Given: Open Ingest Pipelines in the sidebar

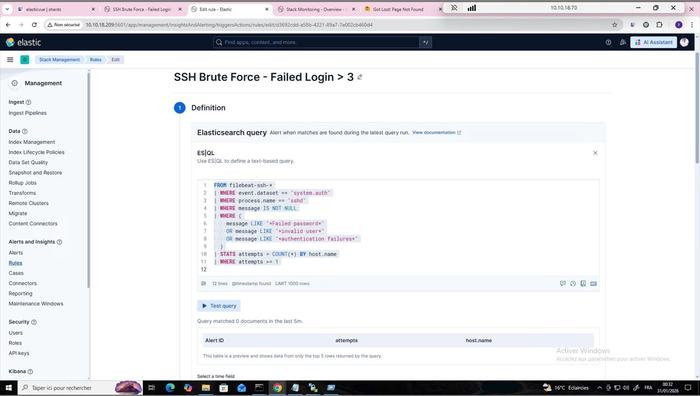Looking at the screenshot, I should (x=27, y=113).
